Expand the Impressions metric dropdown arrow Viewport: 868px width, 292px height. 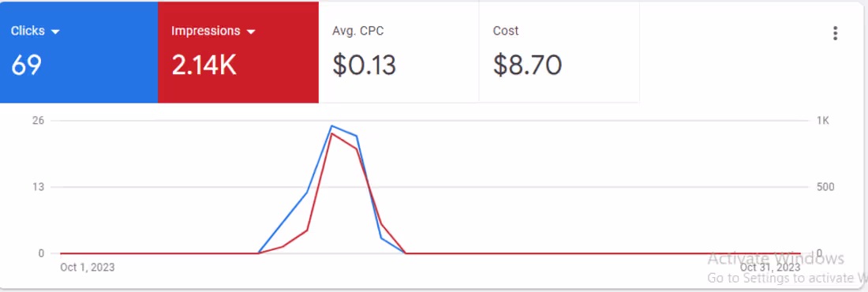tap(251, 32)
